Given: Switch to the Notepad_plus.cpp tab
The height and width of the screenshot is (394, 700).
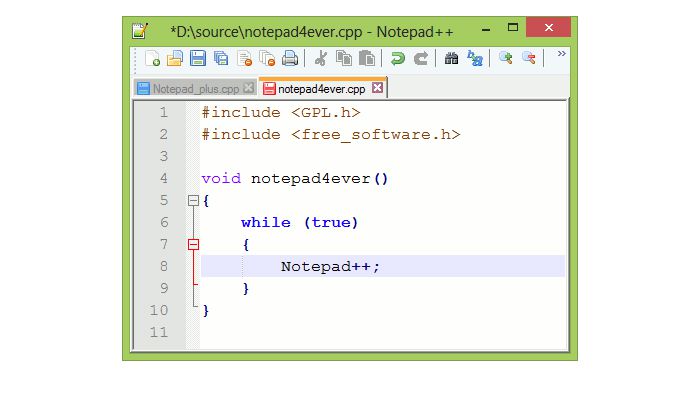Looking at the screenshot, I should pyautogui.click(x=196, y=89).
